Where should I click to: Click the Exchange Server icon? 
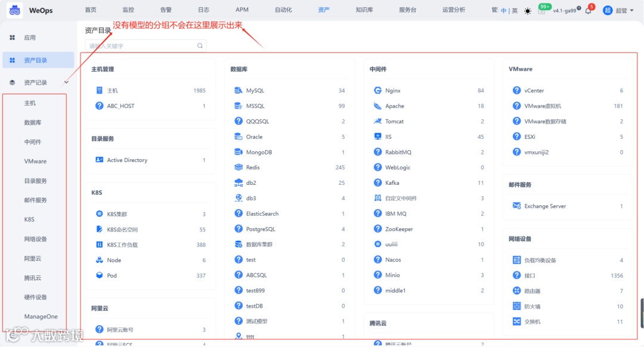click(516, 206)
